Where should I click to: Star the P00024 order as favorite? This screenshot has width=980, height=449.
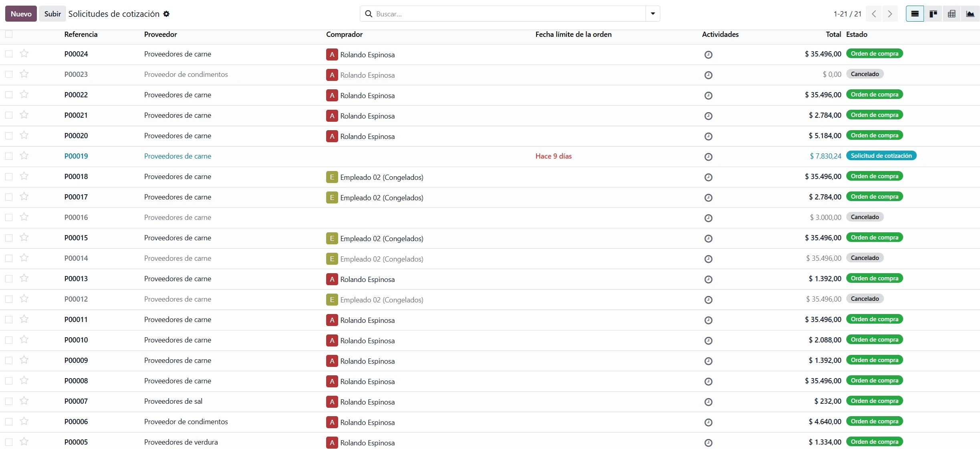24,54
